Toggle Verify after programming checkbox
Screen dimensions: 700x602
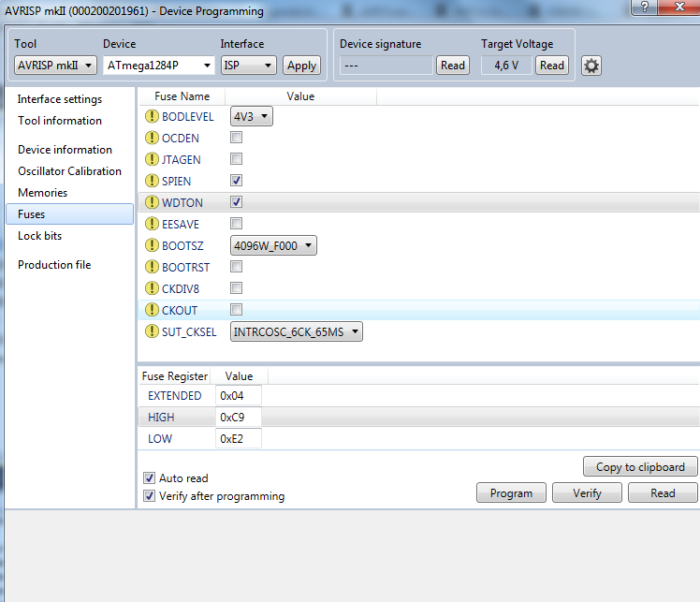click(149, 495)
